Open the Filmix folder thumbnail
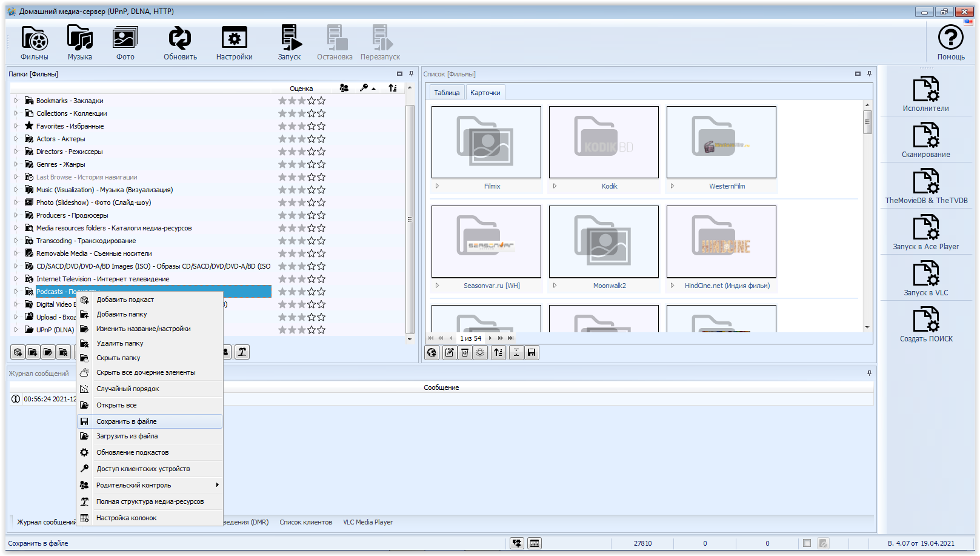This screenshot has height=556, width=980. (486, 142)
